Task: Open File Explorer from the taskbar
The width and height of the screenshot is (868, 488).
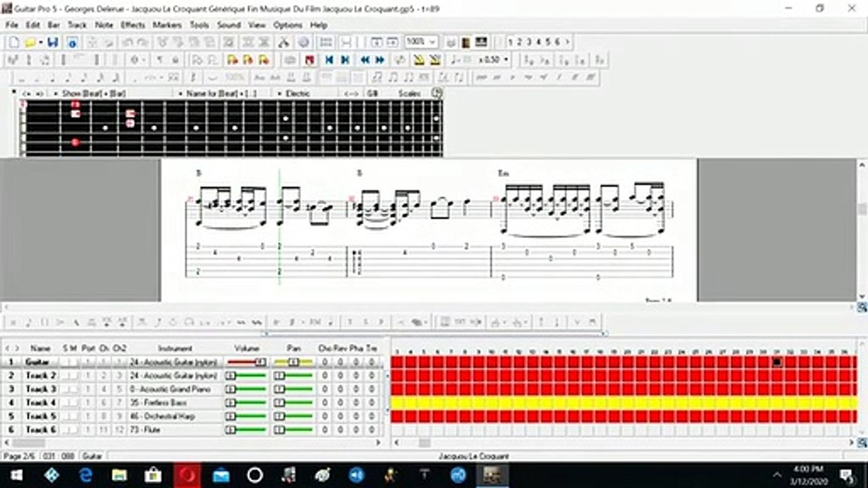Action: pos(119,475)
